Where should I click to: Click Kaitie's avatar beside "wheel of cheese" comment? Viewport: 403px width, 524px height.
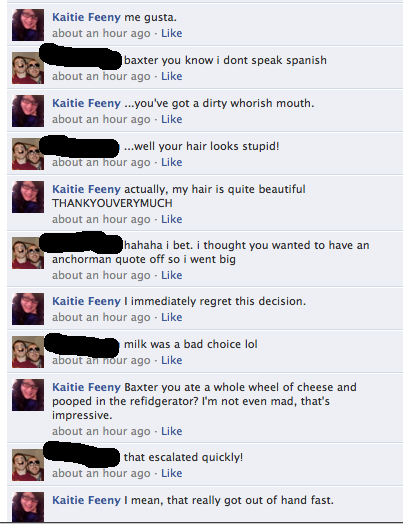tap(28, 395)
